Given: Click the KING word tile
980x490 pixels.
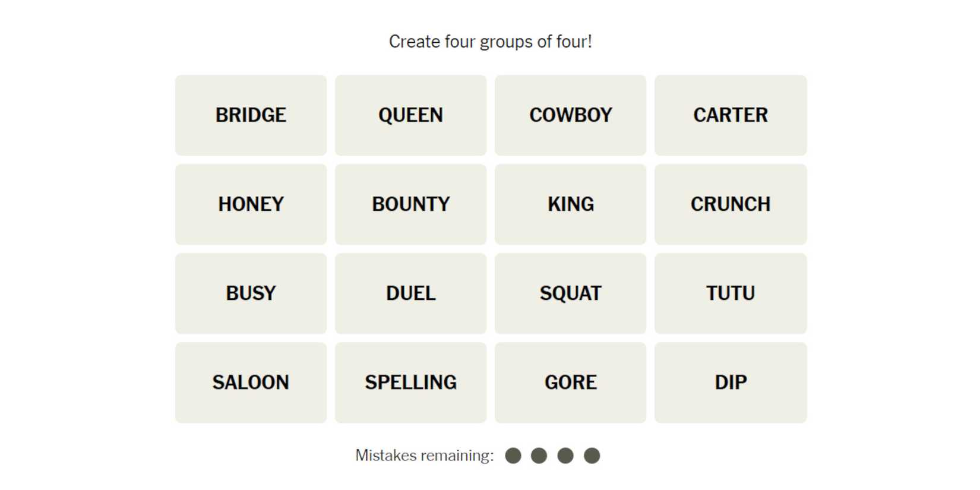Looking at the screenshot, I should click(x=570, y=204).
